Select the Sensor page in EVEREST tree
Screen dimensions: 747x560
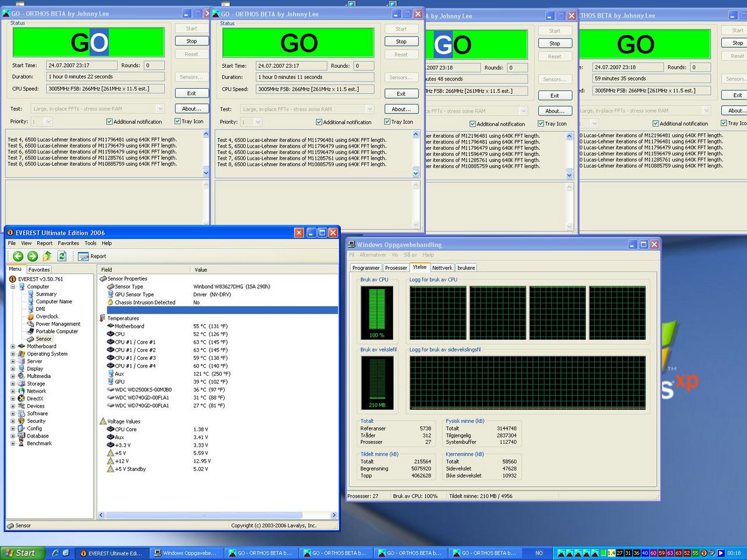tap(44, 339)
